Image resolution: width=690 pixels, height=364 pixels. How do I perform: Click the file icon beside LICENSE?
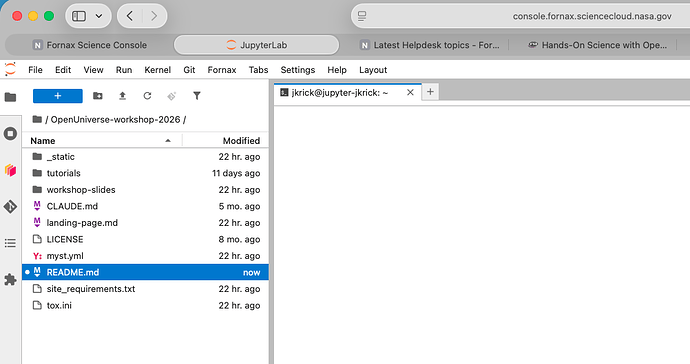pyautogui.click(x=37, y=239)
